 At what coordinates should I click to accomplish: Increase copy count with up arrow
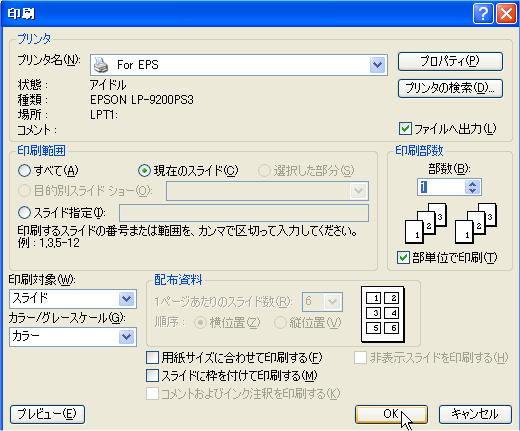[x=472, y=183]
